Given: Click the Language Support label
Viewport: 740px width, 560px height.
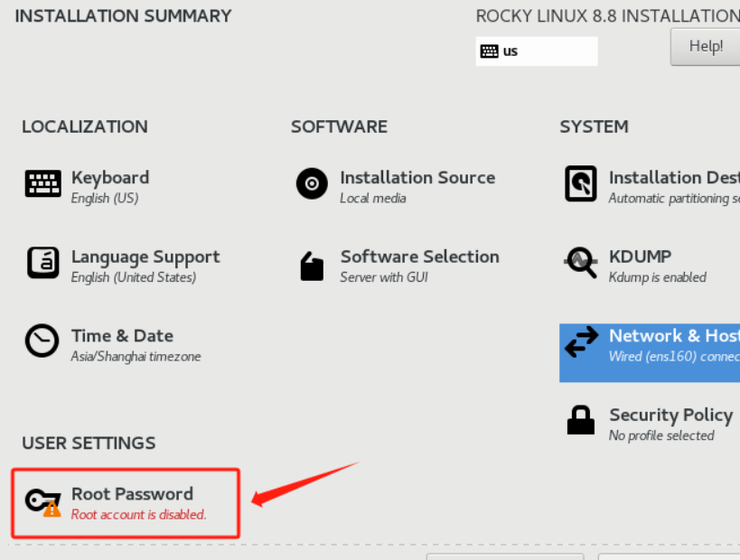Looking at the screenshot, I should pyautogui.click(x=145, y=257).
